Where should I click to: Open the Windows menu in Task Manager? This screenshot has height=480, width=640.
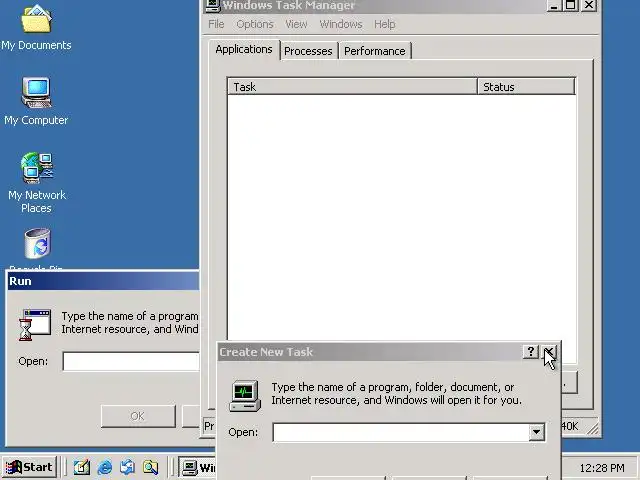(341, 24)
